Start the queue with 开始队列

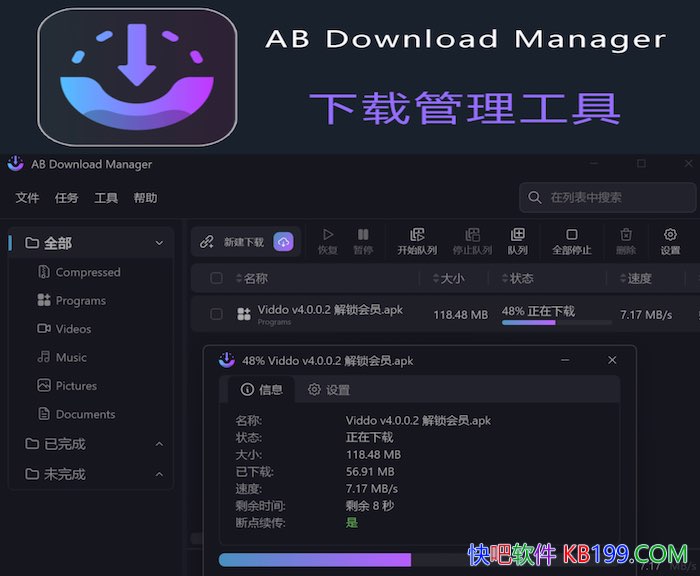tap(417, 242)
